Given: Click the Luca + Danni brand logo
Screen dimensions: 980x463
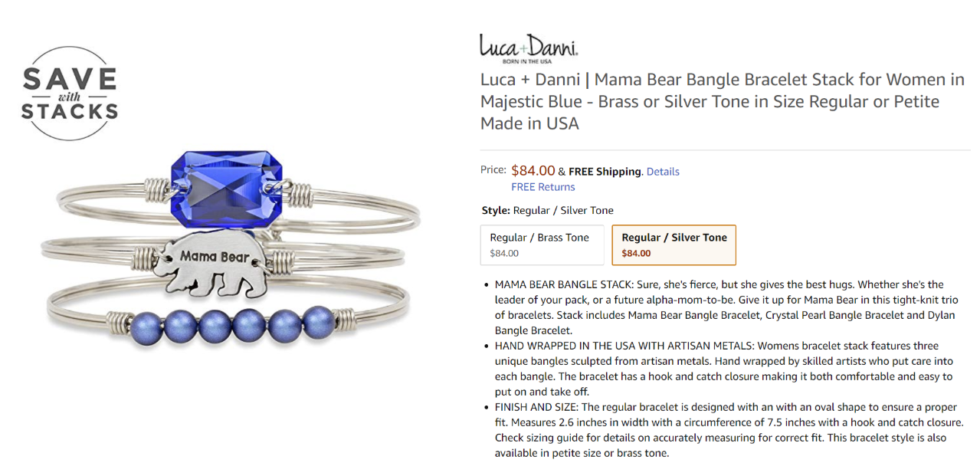Looking at the screenshot, I should pyautogui.click(x=528, y=48).
